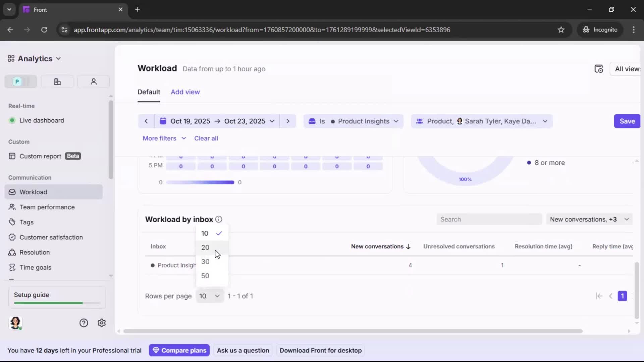Image resolution: width=644 pixels, height=362 pixels.
Task: Open the teammate filter tab with person icon
Action: coord(93,81)
